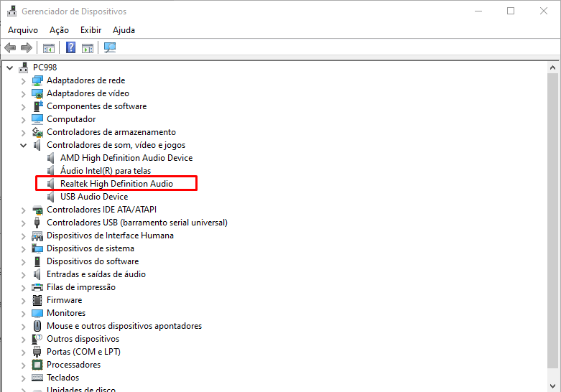
Task: Open the Arquivo menu
Action: click(x=23, y=30)
